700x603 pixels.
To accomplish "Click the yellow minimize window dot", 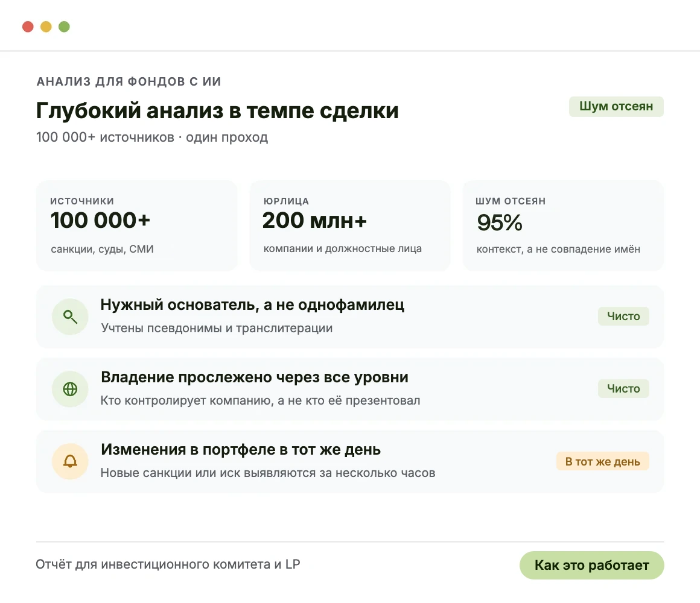I will pos(46,27).
